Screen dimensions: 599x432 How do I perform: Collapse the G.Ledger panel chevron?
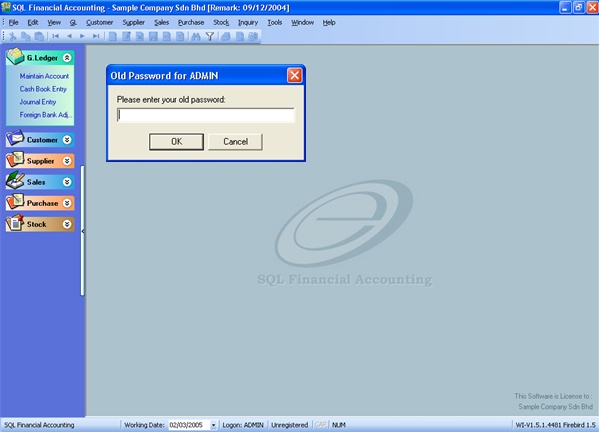pos(67,58)
